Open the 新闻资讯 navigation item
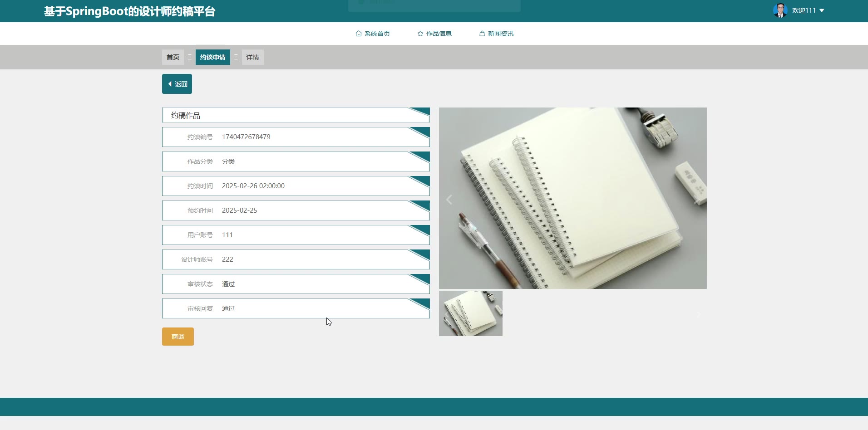 pos(496,34)
